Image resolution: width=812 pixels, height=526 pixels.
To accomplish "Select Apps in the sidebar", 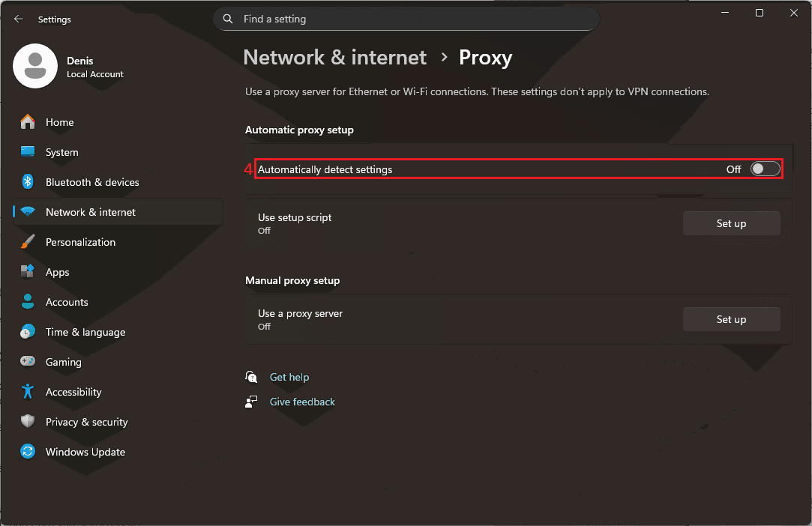I will 57,272.
